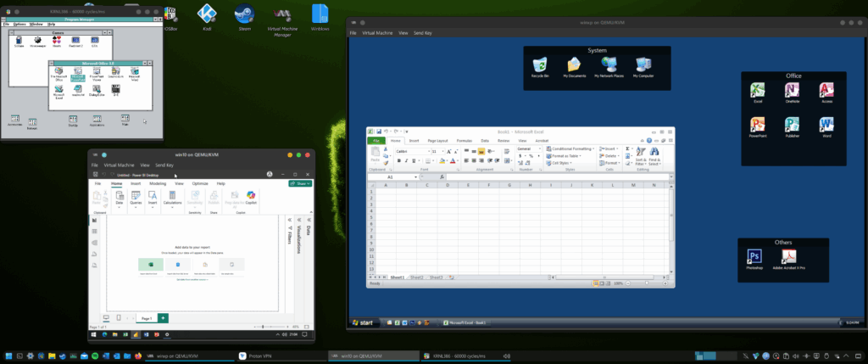Select the Sheet2 worksheet tab
Viewport: 868px width, 364px height.
416,277
